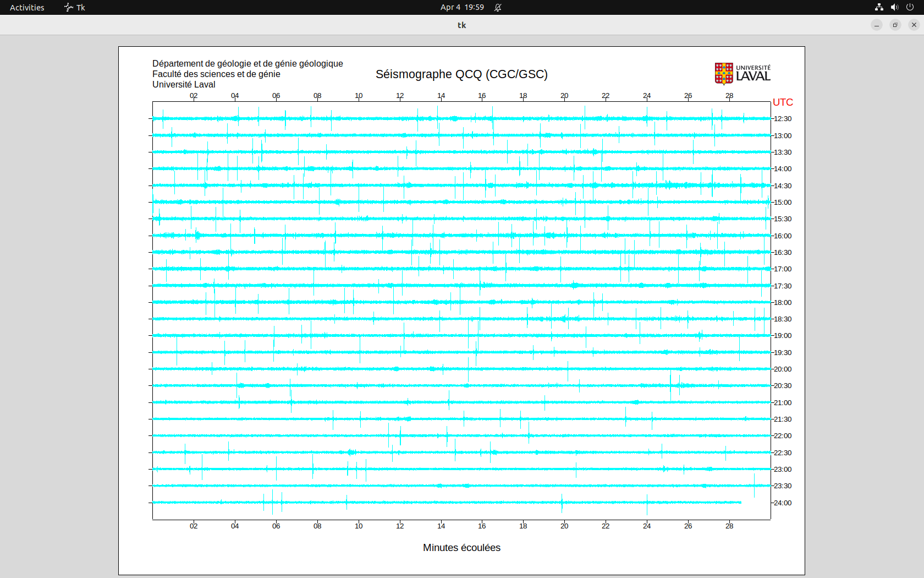Click the Séismographe QCQ (CGC/GSC) title
The height and width of the screenshot is (578, 924).
pos(461,74)
